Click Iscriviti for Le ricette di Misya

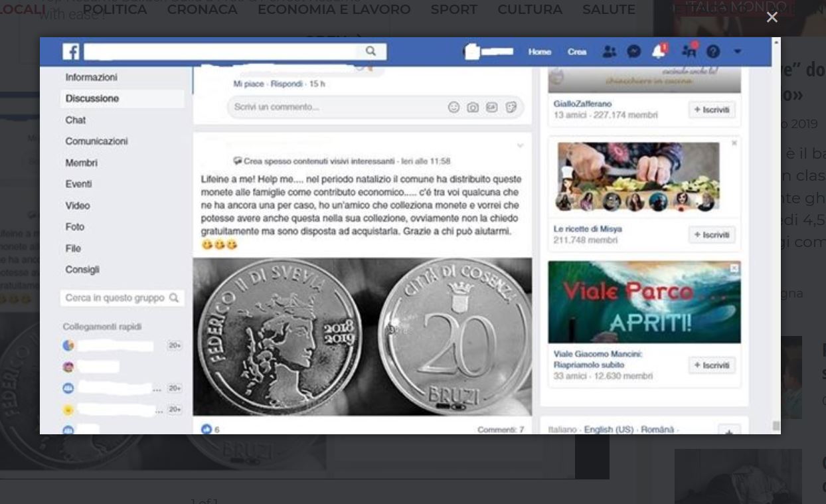712,235
